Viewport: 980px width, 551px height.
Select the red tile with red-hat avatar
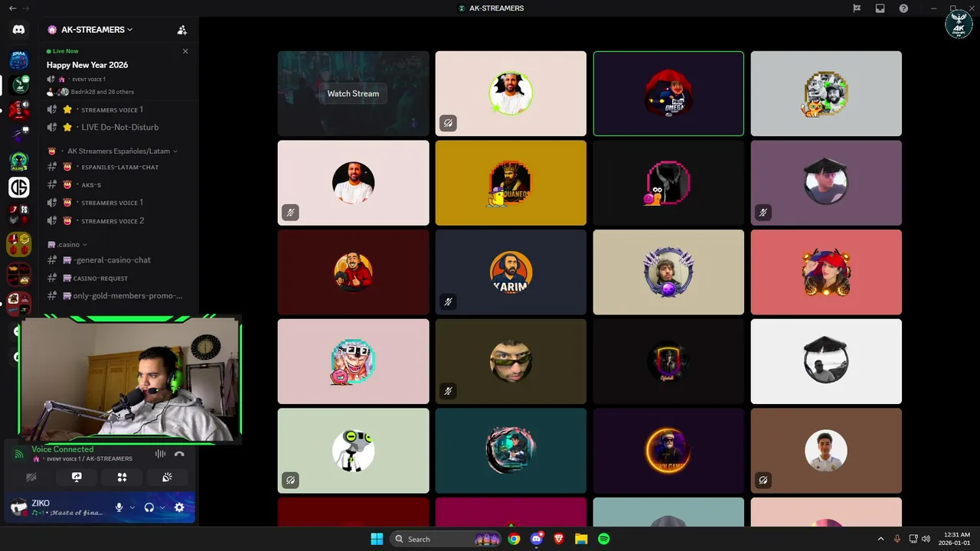point(826,272)
